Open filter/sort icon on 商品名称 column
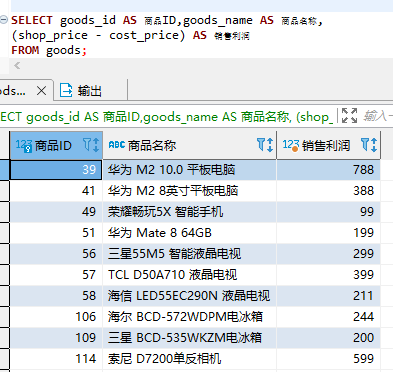The image size is (393, 372). tap(265, 145)
